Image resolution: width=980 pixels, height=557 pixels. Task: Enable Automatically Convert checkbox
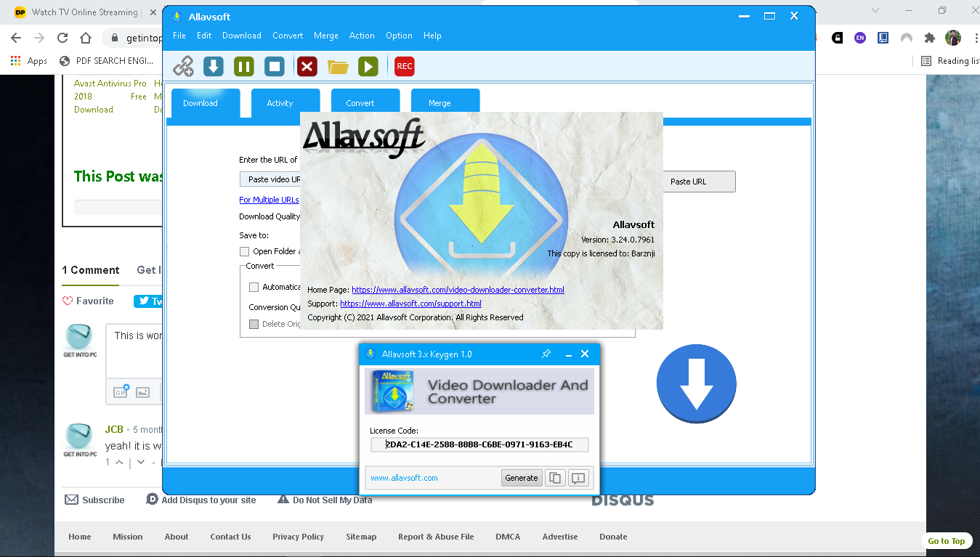[254, 287]
